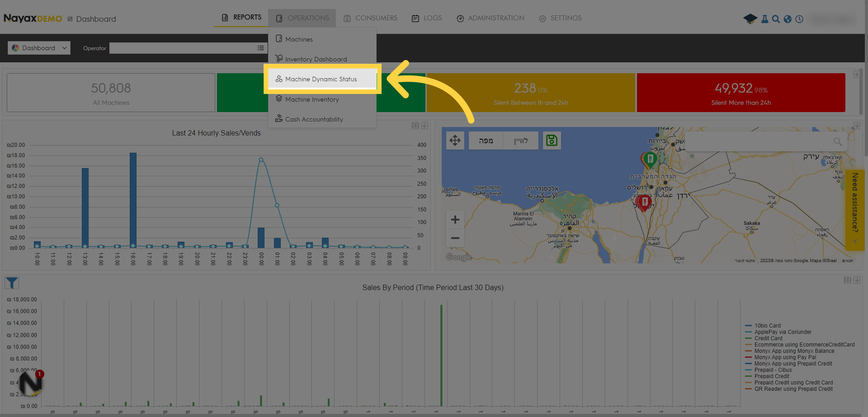Click the map search magnifier icon
Viewport: 868px width, 417px height.
pos(837,141)
